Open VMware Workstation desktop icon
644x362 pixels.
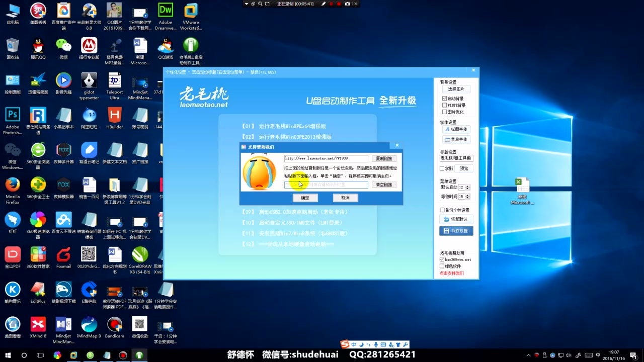coord(191,17)
